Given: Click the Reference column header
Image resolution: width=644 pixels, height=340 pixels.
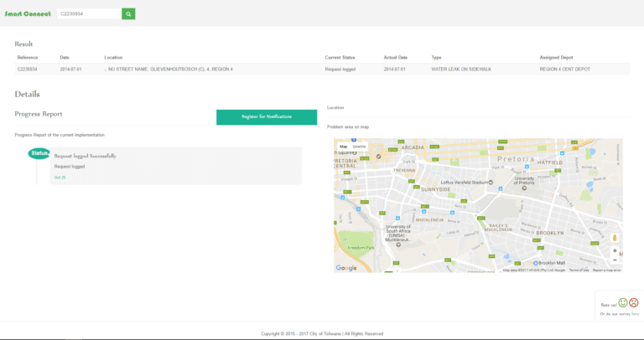Looking at the screenshot, I should pyautogui.click(x=28, y=58).
